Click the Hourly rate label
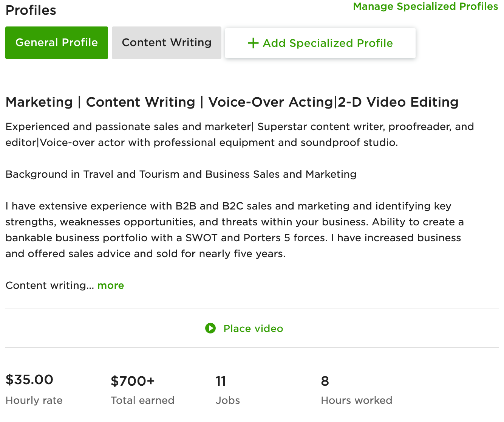Screen dimensions: 504x422 (x=34, y=400)
